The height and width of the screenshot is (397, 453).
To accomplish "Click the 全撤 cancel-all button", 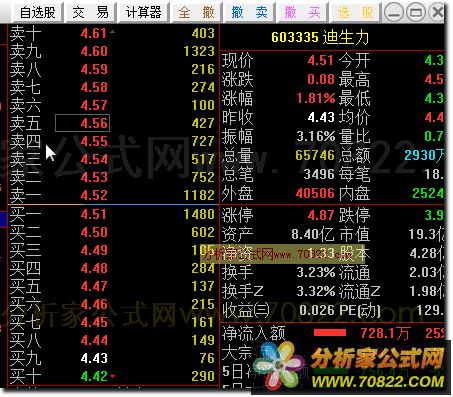I will [196, 13].
